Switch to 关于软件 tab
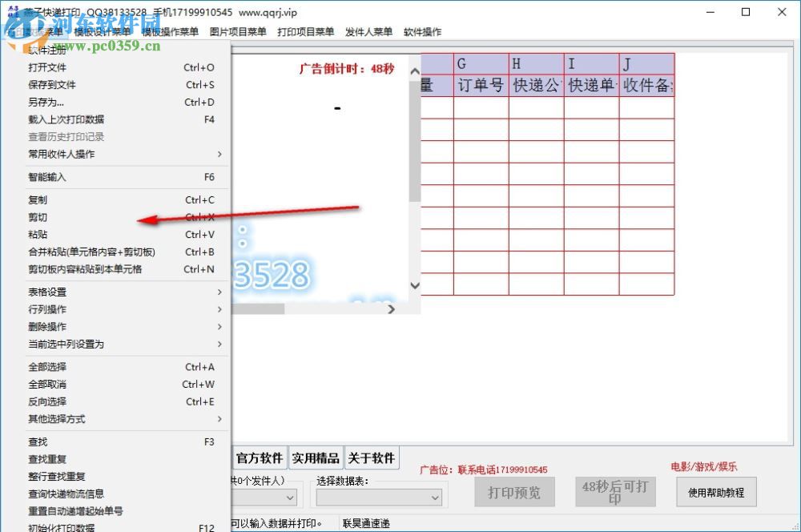The height and width of the screenshot is (532, 801). click(x=372, y=458)
